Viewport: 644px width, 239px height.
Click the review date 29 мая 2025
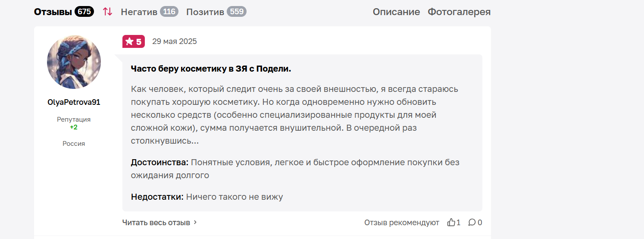pyautogui.click(x=175, y=41)
